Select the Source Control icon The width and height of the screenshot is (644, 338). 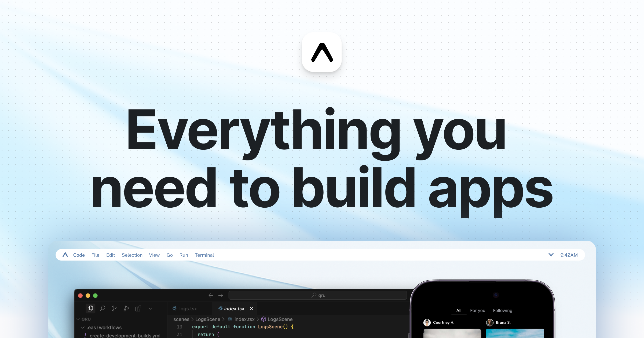(x=114, y=308)
